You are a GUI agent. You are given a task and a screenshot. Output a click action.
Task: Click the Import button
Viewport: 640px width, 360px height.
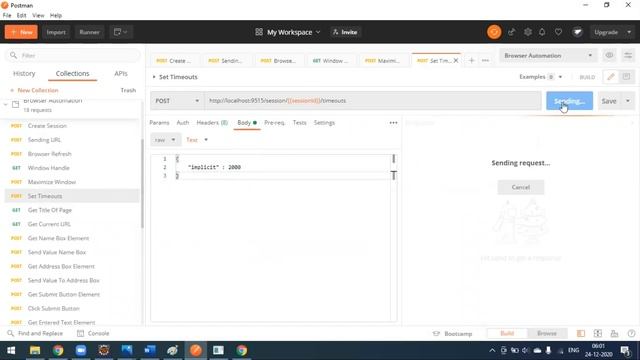point(56,32)
